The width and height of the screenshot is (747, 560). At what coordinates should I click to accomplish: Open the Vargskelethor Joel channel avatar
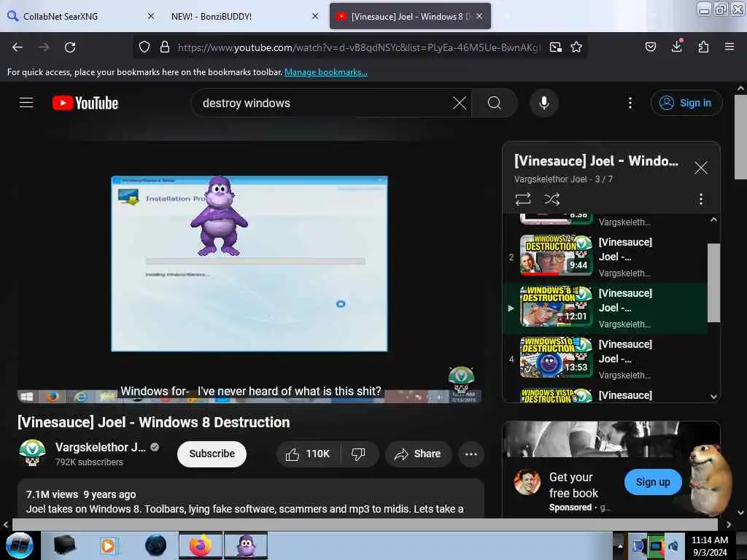[32, 452]
